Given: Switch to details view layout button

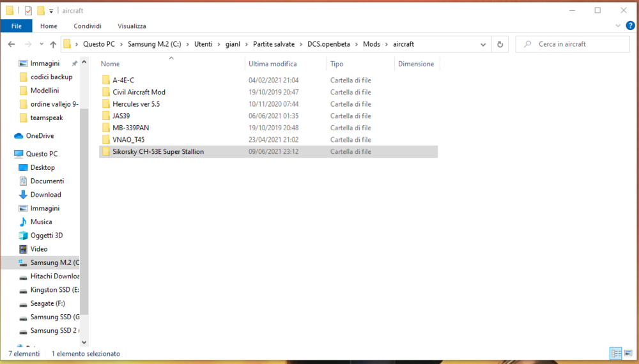Looking at the screenshot, I should [616, 353].
